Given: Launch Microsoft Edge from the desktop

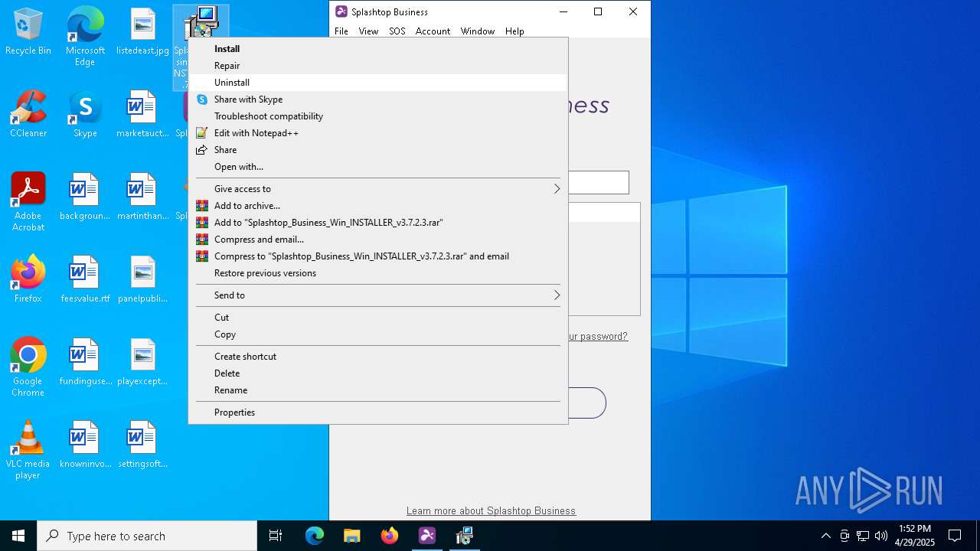Looking at the screenshot, I should pyautogui.click(x=85, y=37).
